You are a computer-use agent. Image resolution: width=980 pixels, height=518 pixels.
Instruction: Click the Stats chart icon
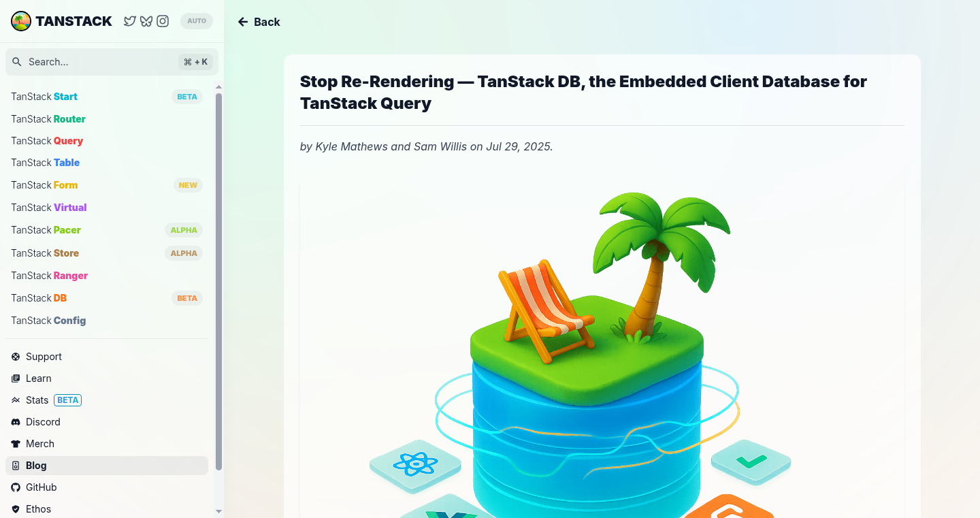coord(16,400)
